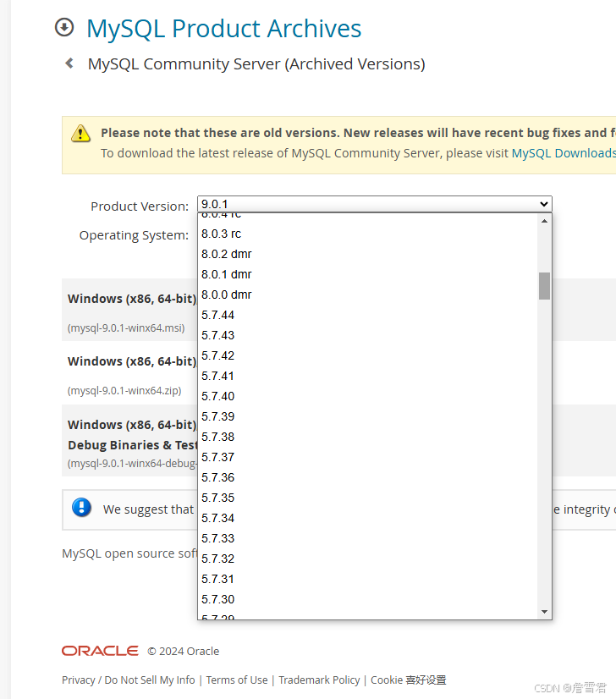Select version 5.7.43

[368, 335]
